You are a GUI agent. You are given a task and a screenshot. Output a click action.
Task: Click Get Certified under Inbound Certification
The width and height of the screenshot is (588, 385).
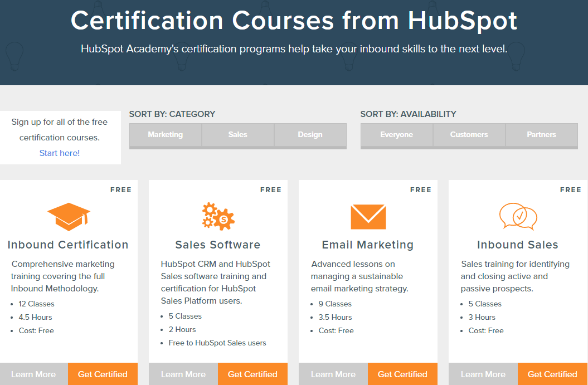point(103,374)
